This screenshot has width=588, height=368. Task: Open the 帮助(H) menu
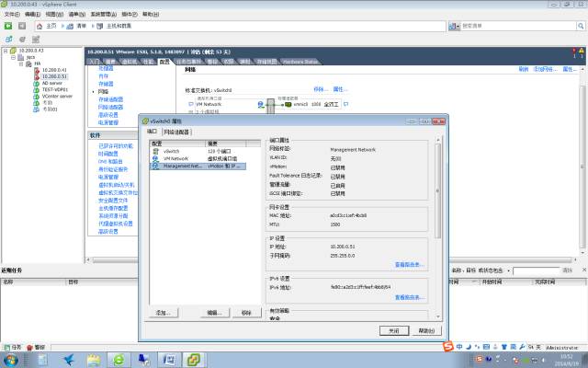pyautogui.click(x=151, y=14)
